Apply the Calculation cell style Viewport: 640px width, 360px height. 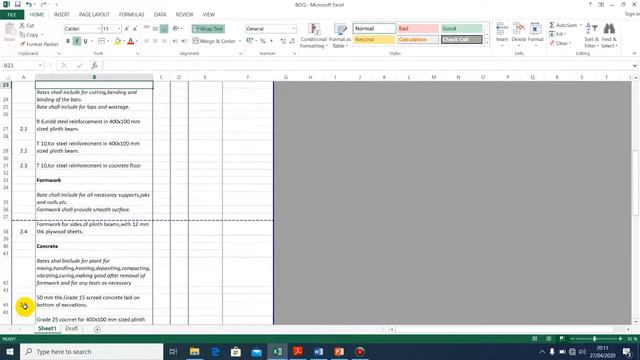418,40
